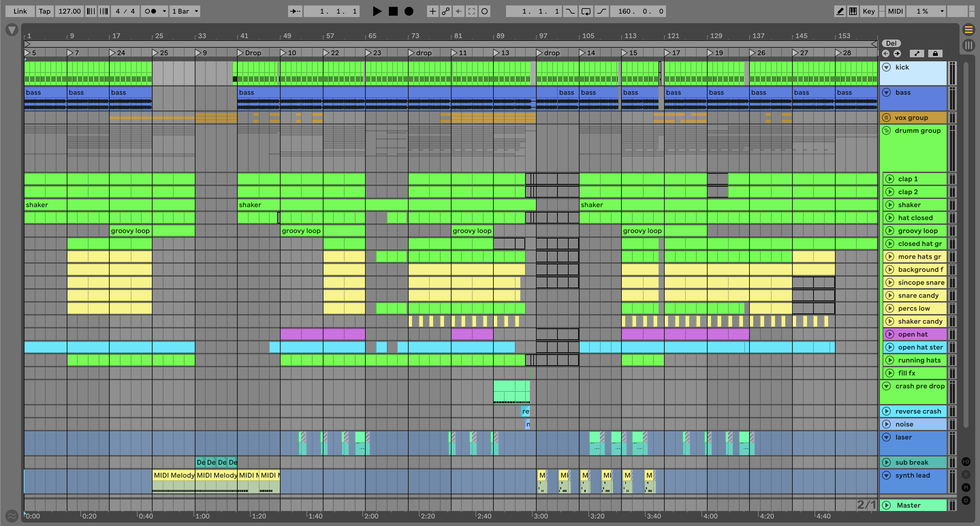Jump to next locator arrow

point(897,54)
